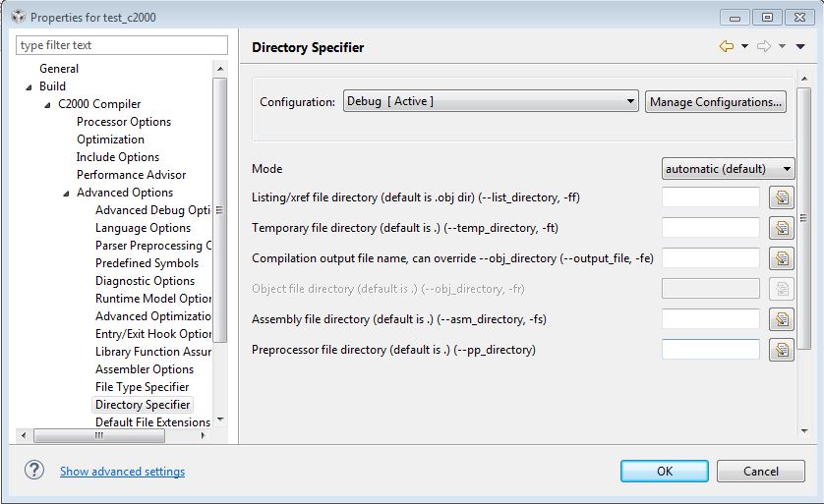824x504 pixels.
Task: Click the back navigation arrow icon
Action: tap(727, 46)
